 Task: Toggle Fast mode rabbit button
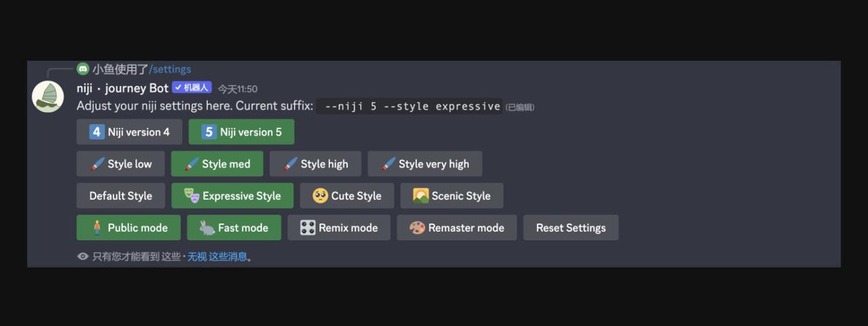click(x=234, y=228)
